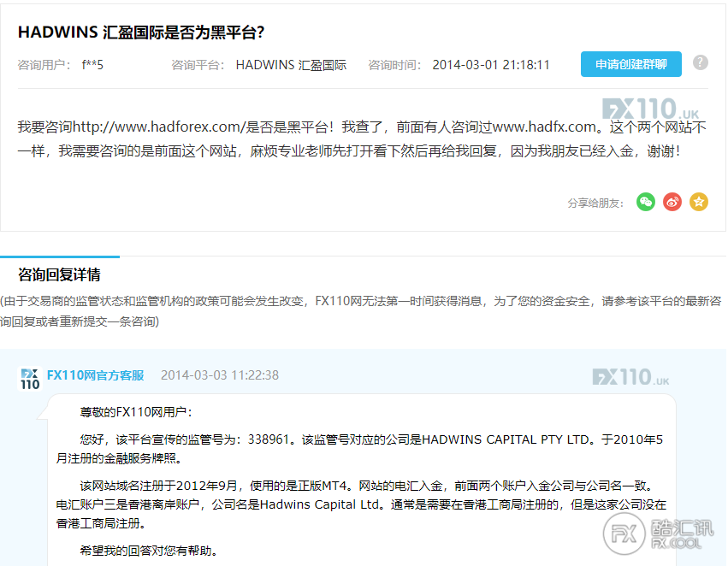Viewport: 728px width, 566px height.
Task: Click the 申请创建群聊 button
Action: (631, 64)
